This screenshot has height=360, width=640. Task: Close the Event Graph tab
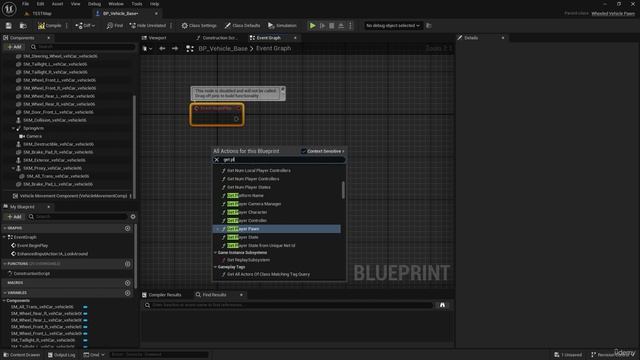point(295,38)
